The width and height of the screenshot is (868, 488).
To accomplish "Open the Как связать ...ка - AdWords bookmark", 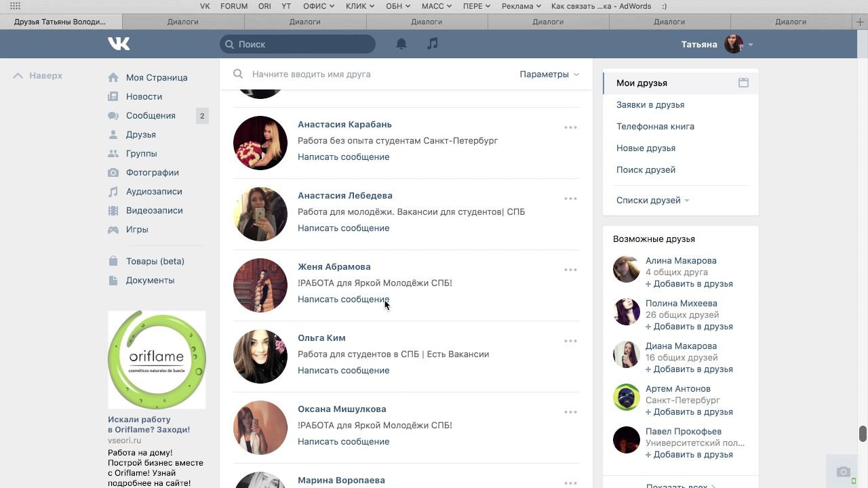I will point(601,6).
